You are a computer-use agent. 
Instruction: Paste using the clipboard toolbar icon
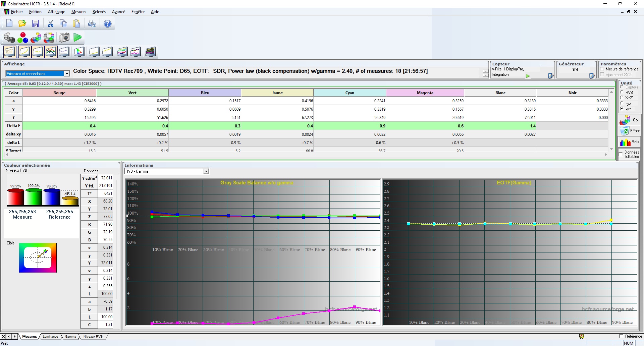point(77,23)
